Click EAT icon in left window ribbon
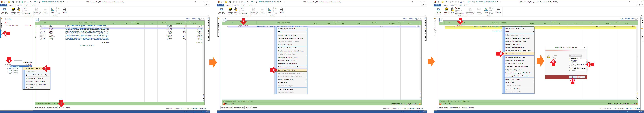The height and width of the screenshot is (113, 644). (x=58, y=13)
